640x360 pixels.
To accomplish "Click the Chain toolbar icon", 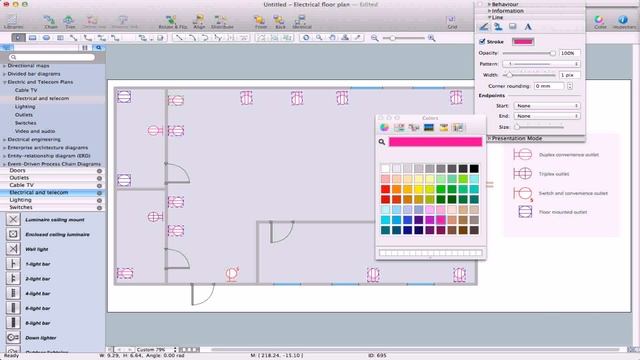I will point(51,21).
